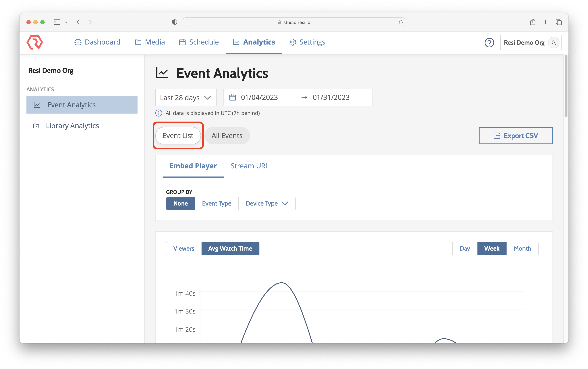Open the Schedule nav item

[x=199, y=42]
